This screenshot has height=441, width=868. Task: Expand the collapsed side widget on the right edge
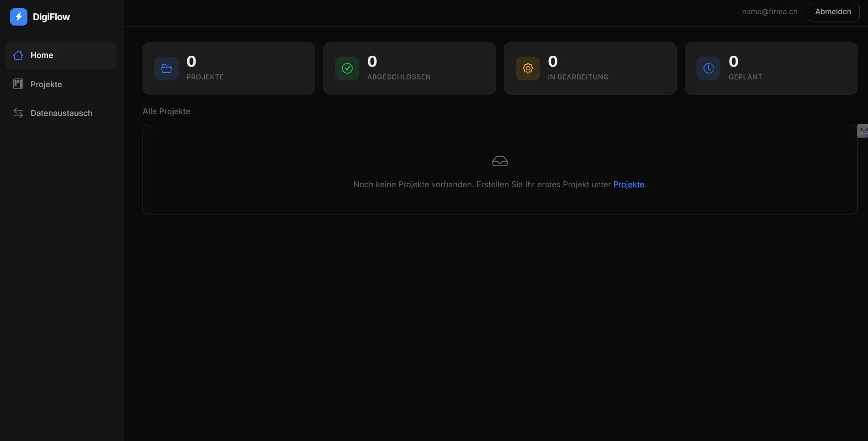tap(863, 131)
